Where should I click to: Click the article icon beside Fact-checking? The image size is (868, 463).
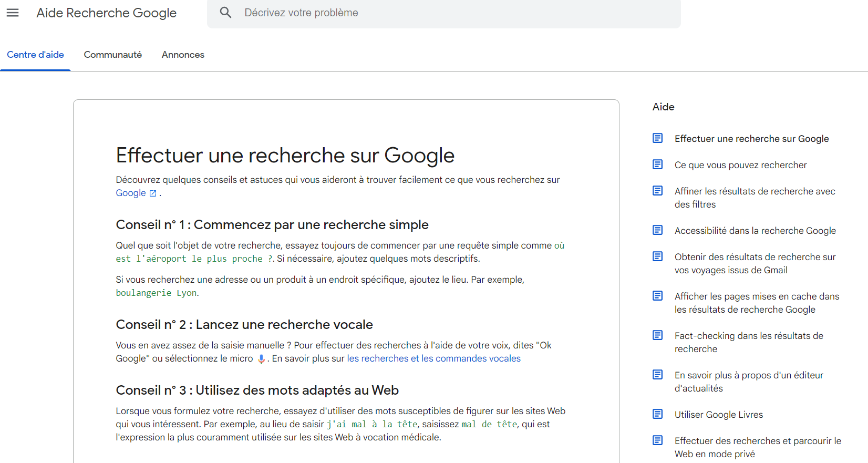[657, 335]
